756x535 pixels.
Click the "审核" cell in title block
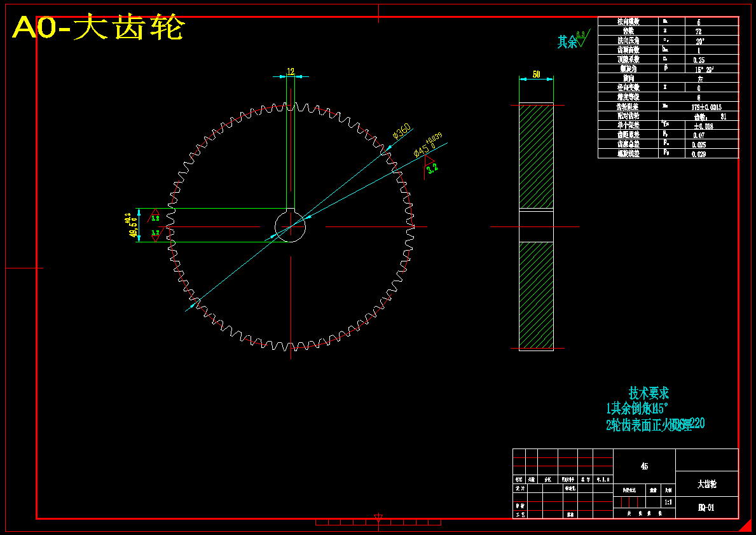coord(519,506)
